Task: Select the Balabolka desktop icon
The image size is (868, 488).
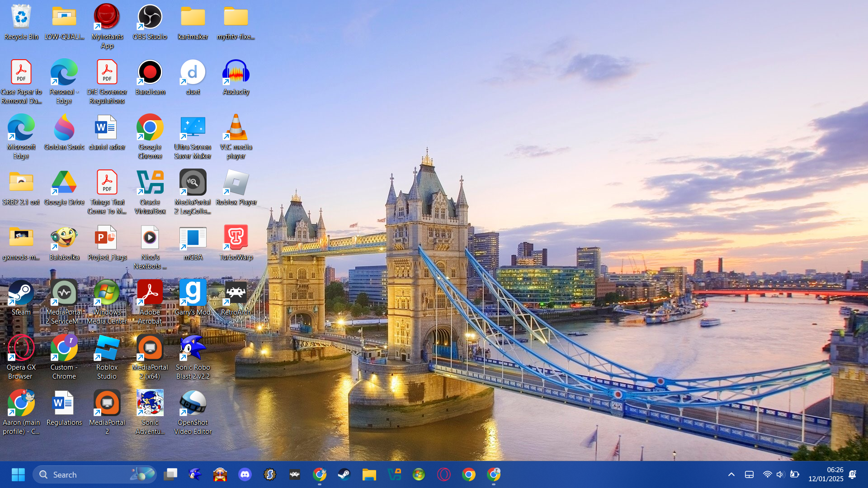Action: coord(64,238)
